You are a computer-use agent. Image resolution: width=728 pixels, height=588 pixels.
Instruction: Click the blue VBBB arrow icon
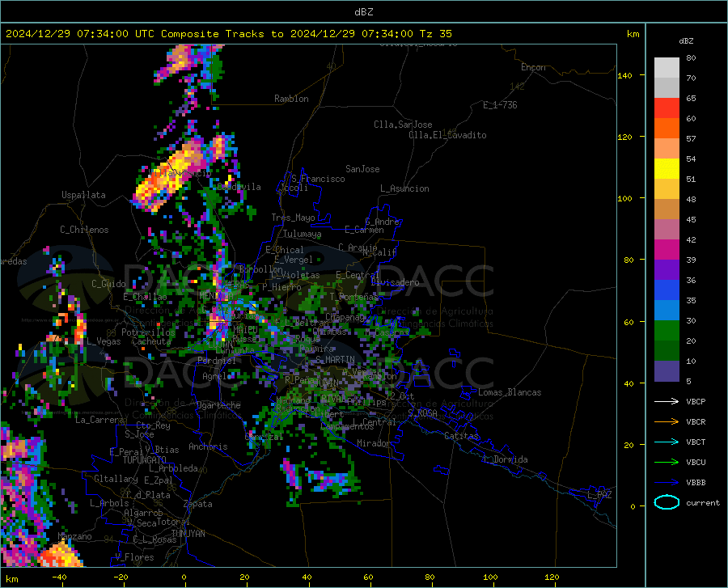click(x=667, y=482)
